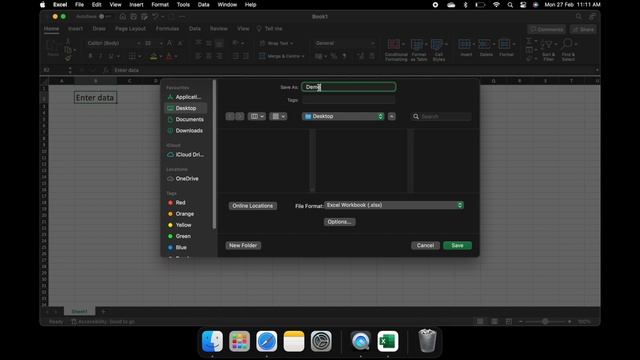Open the Excel menu in menu bar
Screen dimensions: 640x360
(60, 5)
